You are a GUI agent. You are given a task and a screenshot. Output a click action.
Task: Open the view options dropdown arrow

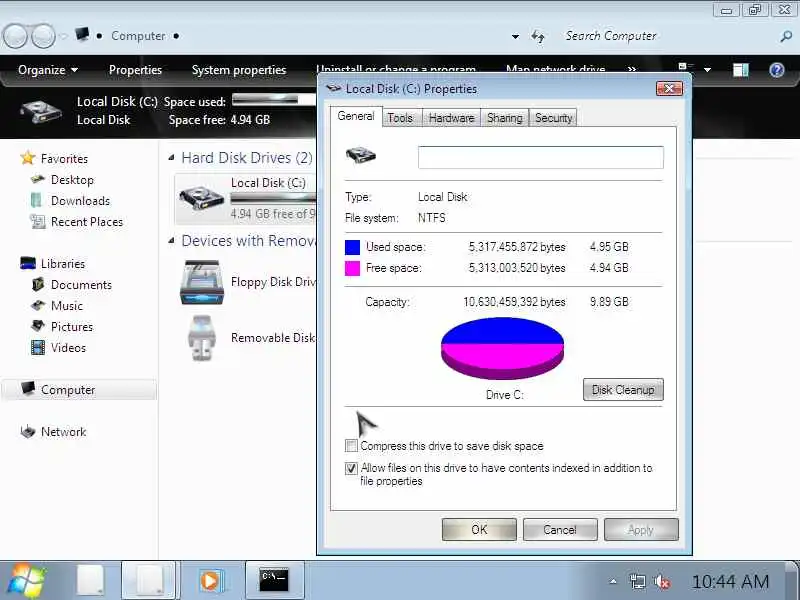tap(707, 69)
